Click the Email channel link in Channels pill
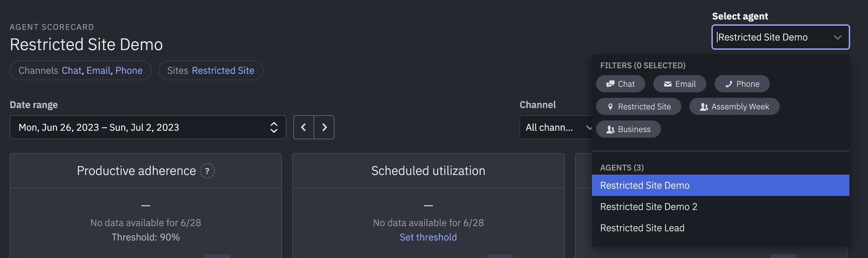Image resolution: width=868 pixels, height=258 pixels. point(99,70)
